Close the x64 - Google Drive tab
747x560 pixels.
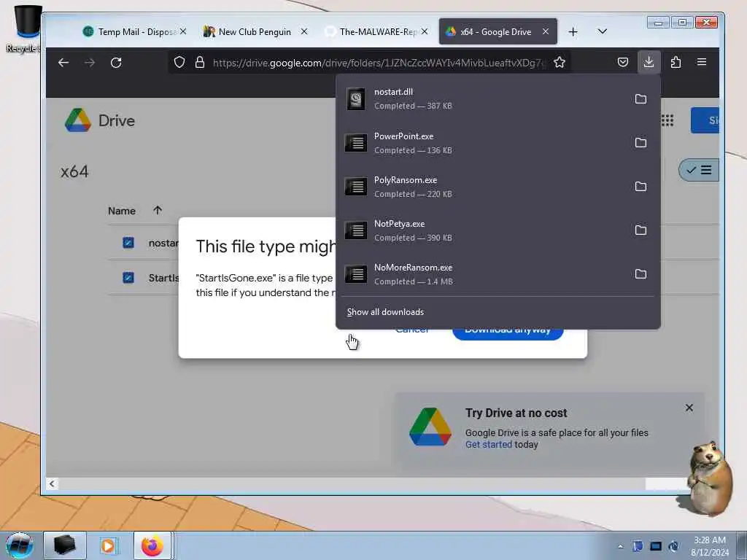click(x=546, y=31)
